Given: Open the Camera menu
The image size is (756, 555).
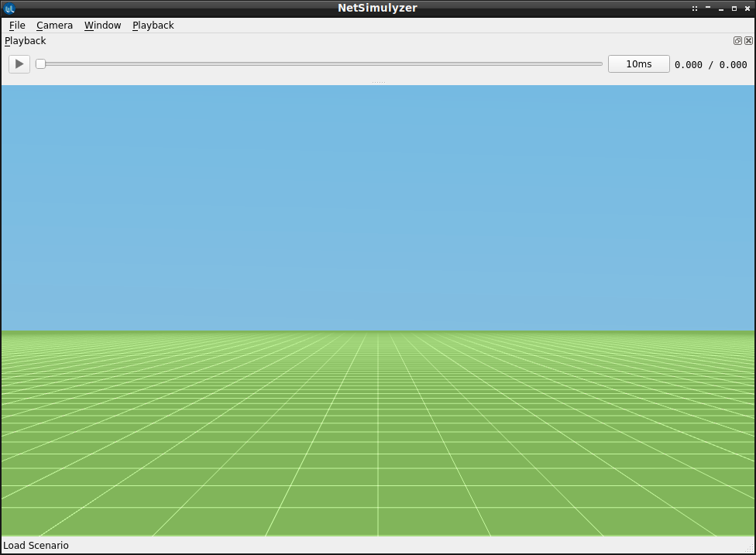Looking at the screenshot, I should point(54,25).
